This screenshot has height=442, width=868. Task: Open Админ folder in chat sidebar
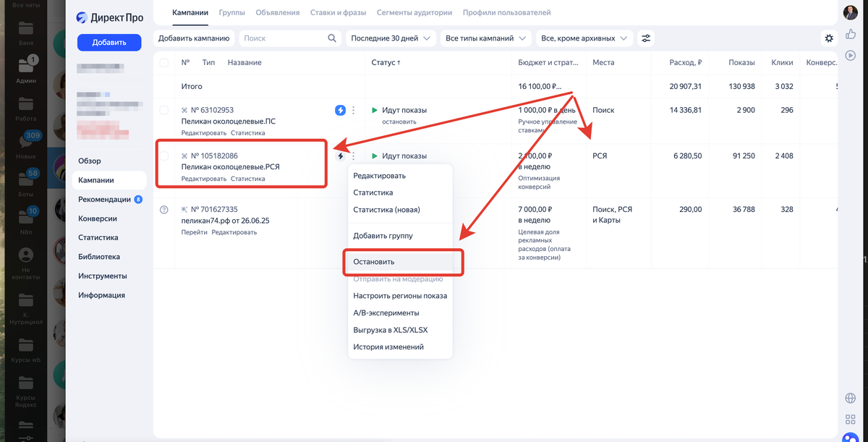pos(26,71)
